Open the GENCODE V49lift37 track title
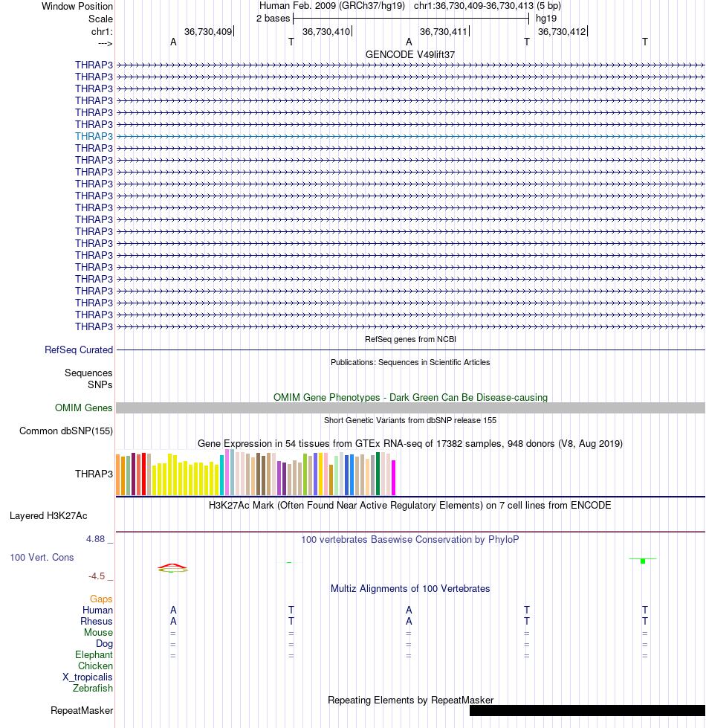This screenshot has width=706, height=728. 410,54
